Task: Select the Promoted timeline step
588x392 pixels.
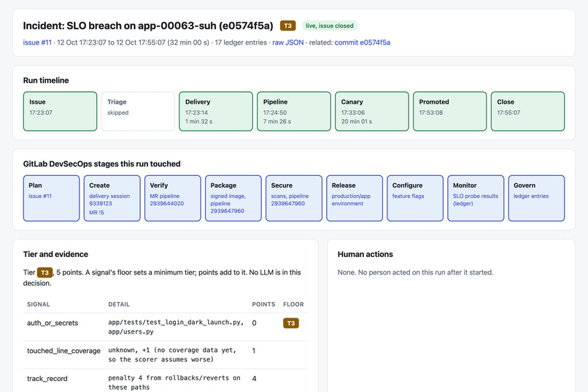Action: pyautogui.click(x=450, y=112)
